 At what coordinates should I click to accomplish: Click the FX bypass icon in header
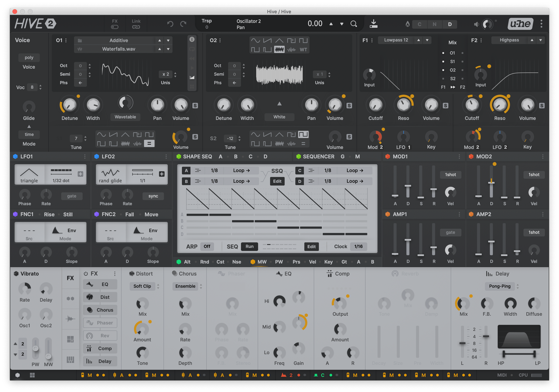point(115,27)
